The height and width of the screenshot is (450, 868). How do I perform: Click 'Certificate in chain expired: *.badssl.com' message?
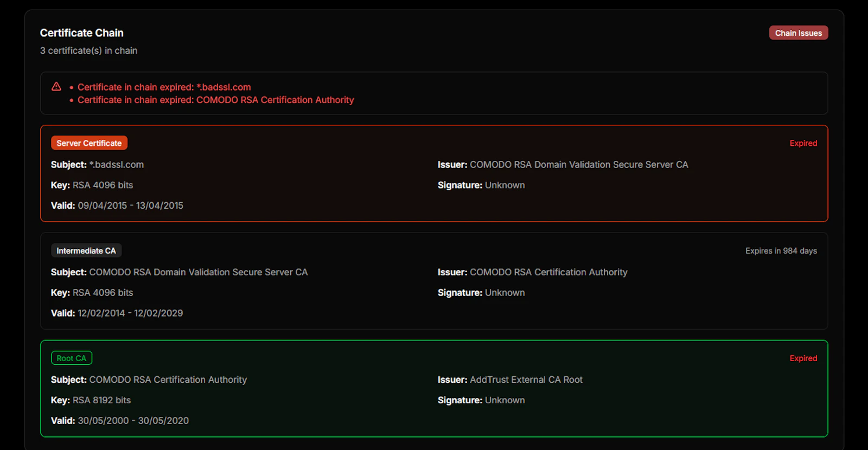click(164, 87)
